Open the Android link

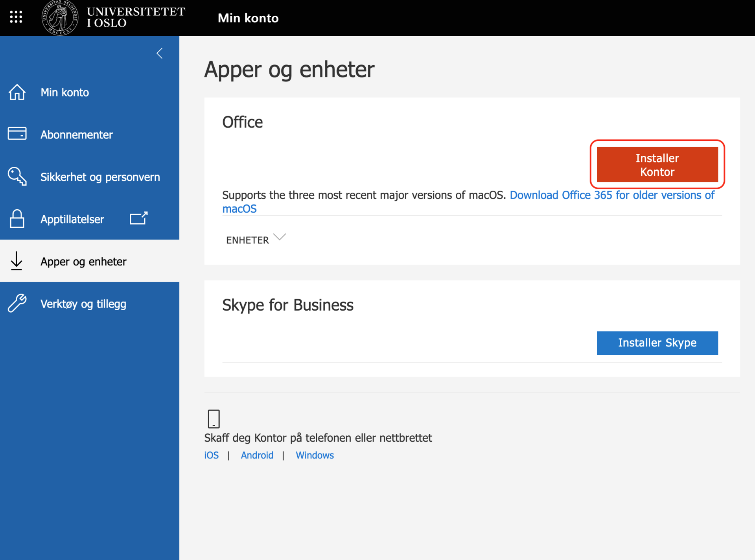(x=257, y=455)
